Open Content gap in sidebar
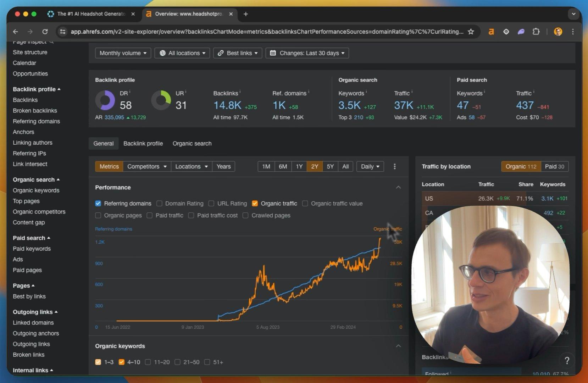 [x=29, y=222]
